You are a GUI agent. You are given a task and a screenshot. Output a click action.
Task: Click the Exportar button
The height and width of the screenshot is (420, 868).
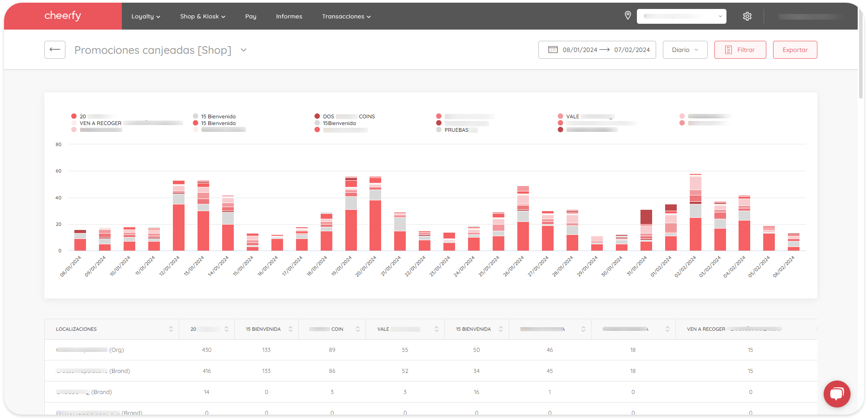click(x=795, y=50)
